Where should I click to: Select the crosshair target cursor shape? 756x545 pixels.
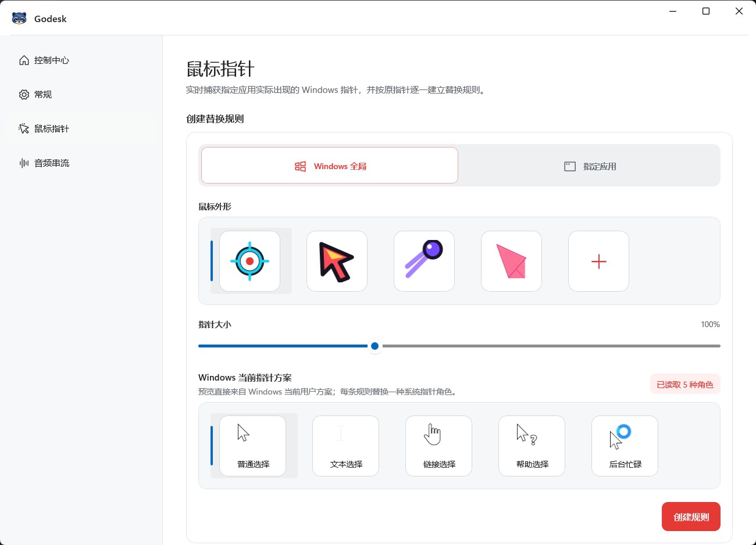(249, 261)
